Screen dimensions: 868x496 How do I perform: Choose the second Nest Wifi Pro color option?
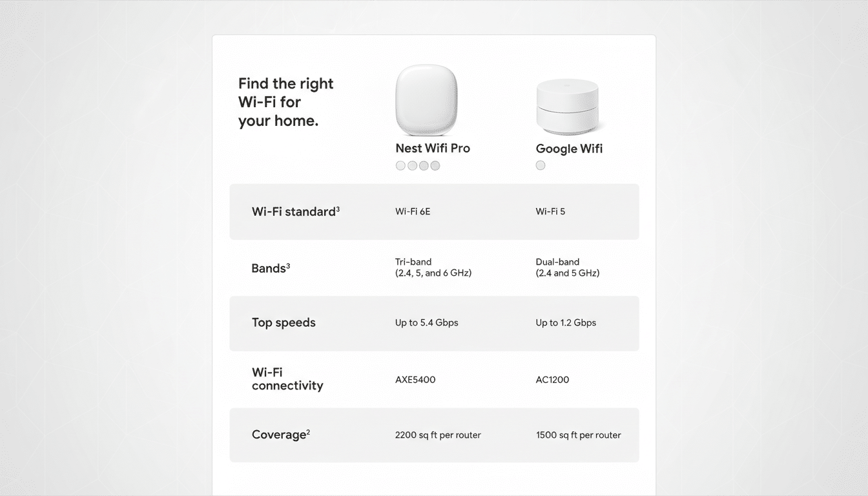click(x=412, y=165)
